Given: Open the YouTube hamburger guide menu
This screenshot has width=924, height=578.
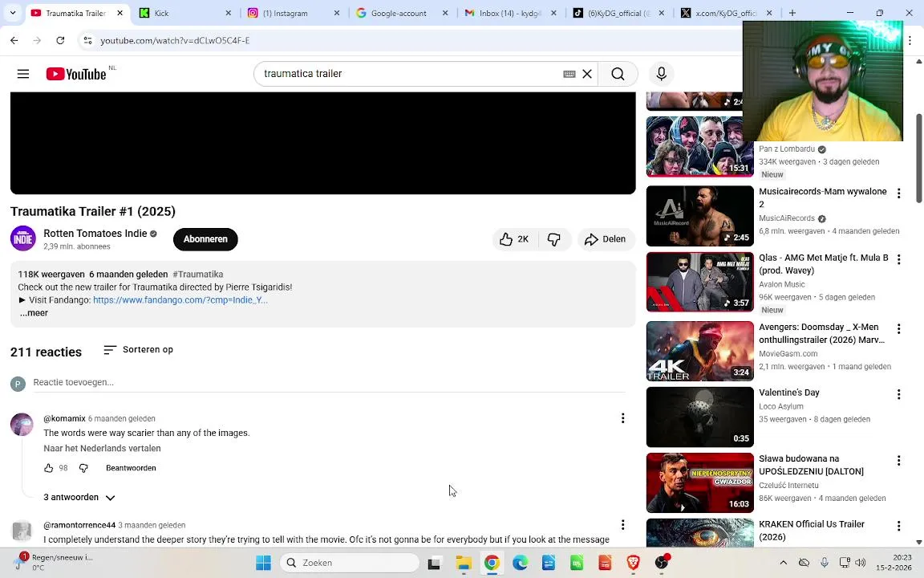Looking at the screenshot, I should coord(23,74).
